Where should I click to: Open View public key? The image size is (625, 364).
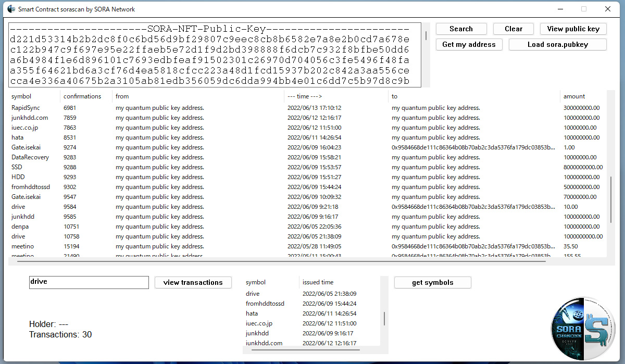573,29
